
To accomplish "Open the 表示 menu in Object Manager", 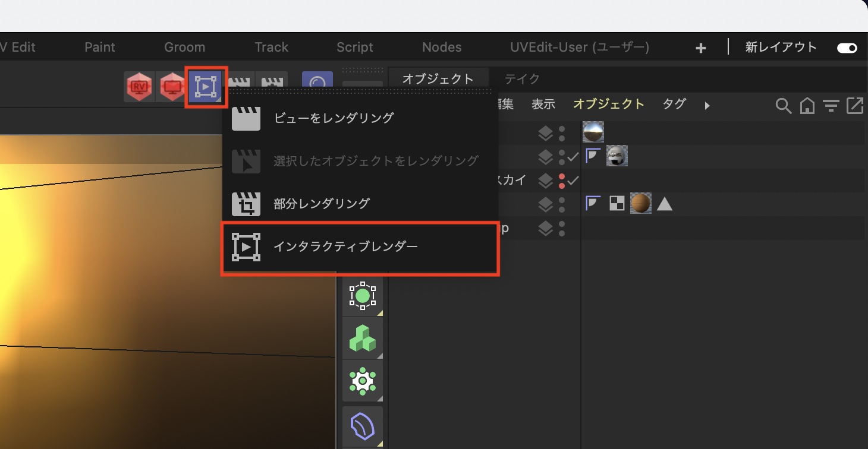I will point(543,105).
